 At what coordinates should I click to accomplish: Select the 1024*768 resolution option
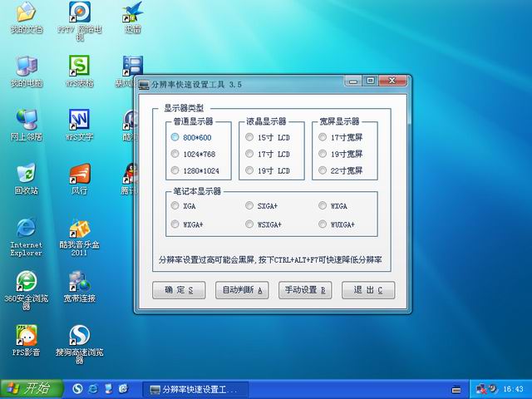click(x=175, y=154)
